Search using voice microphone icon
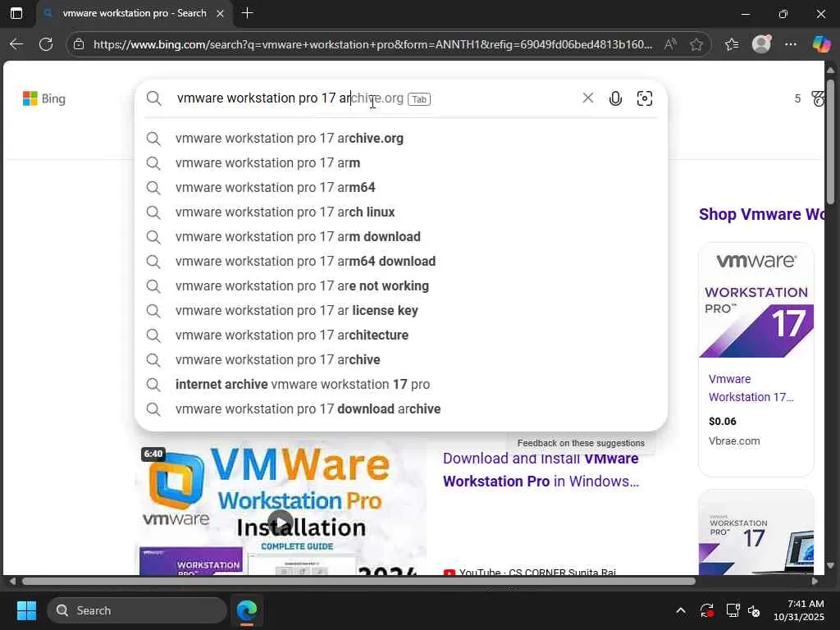 pos(615,98)
